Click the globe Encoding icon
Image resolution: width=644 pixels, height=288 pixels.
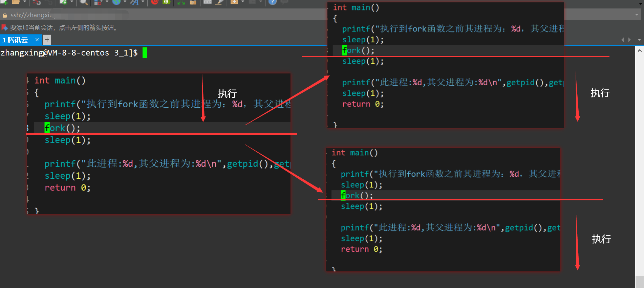[x=116, y=2]
